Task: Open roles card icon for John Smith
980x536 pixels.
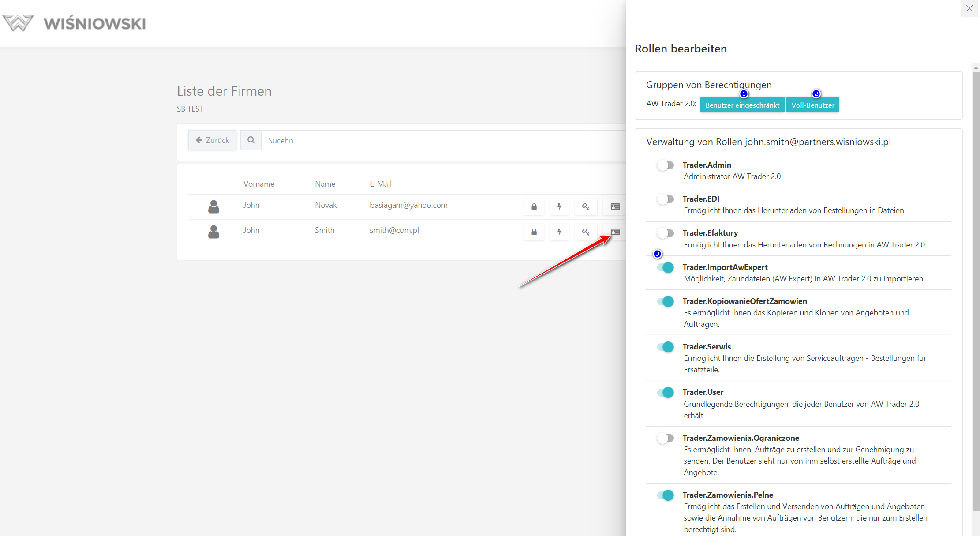Action: (x=615, y=232)
